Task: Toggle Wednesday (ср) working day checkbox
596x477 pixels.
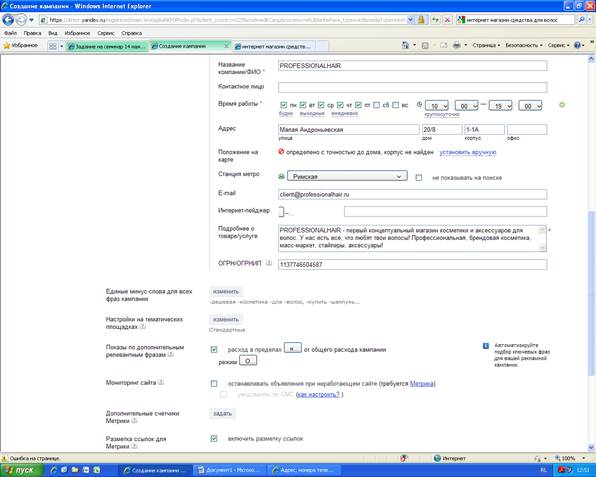Action: point(321,105)
